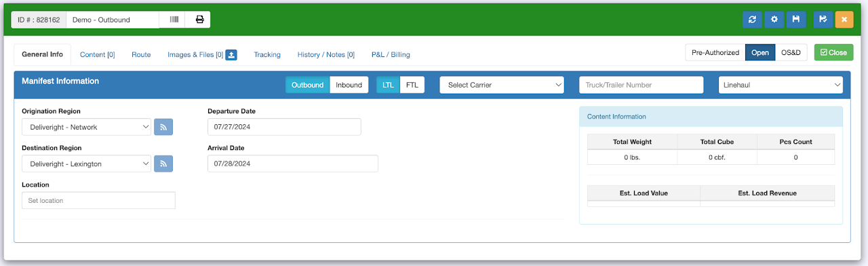Screen dimensions: 868x266
Task: Click the Demo - Outbound name field
Action: (113, 20)
